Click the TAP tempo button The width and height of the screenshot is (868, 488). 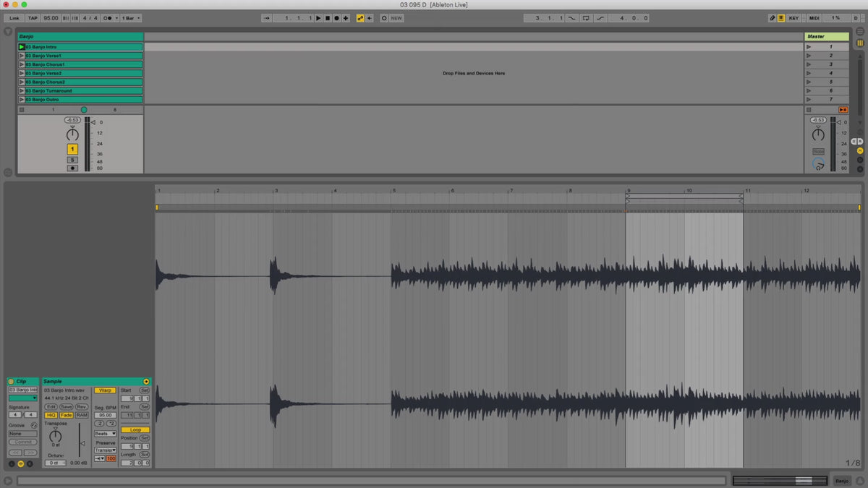click(x=33, y=18)
